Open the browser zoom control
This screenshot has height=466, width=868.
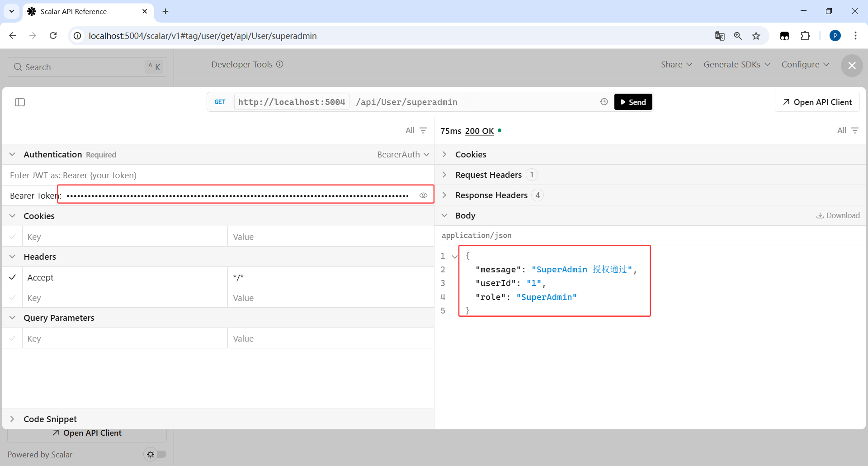(738, 36)
